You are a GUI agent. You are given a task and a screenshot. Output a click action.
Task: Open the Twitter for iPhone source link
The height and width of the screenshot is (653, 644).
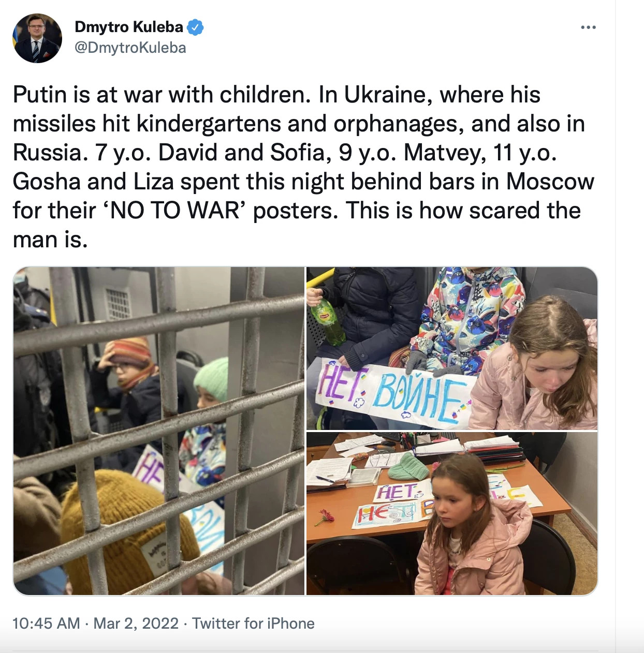(253, 623)
